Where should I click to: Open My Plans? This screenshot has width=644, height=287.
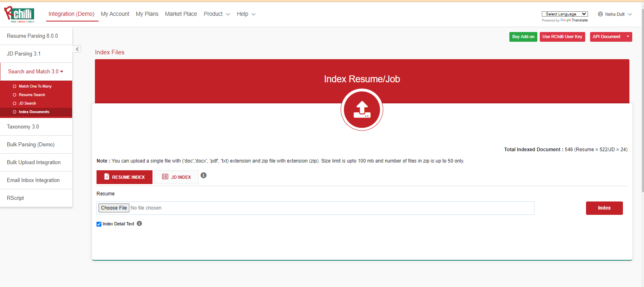(147, 14)
